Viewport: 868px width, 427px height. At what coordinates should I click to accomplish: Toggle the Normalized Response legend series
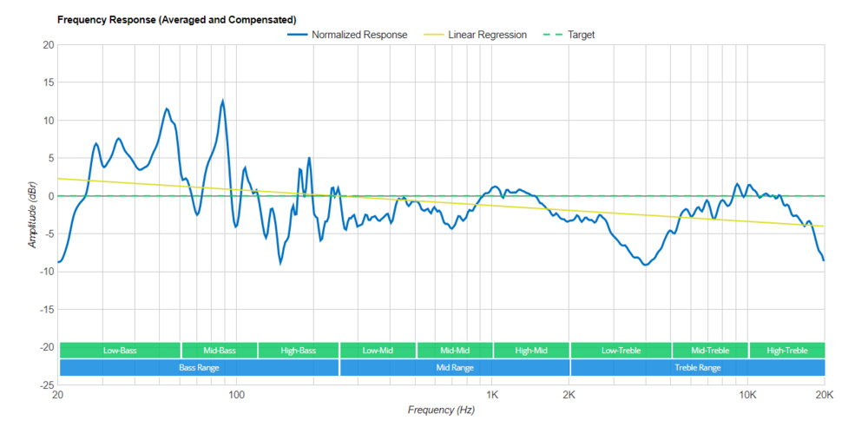[x=358, y=35]
